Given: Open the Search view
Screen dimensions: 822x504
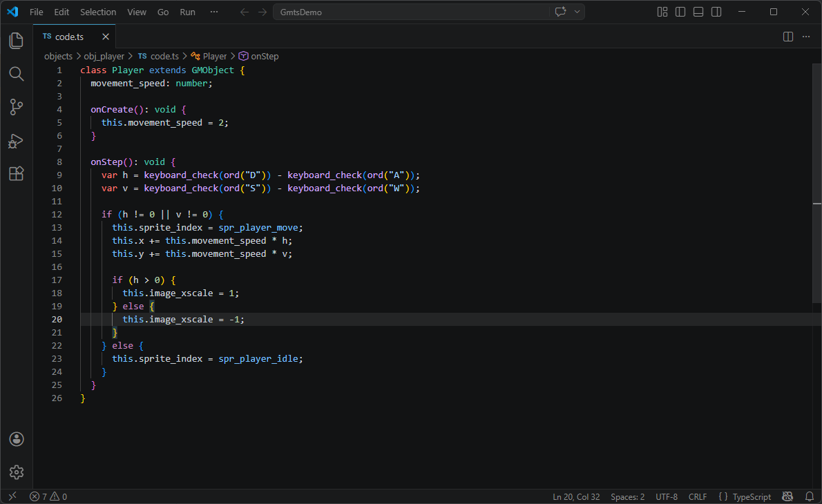Looking at the screenshot, I should click(16, 74).
